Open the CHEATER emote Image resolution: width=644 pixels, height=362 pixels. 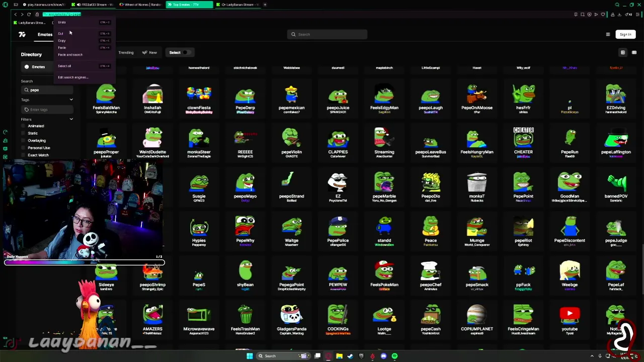[523, 142]
